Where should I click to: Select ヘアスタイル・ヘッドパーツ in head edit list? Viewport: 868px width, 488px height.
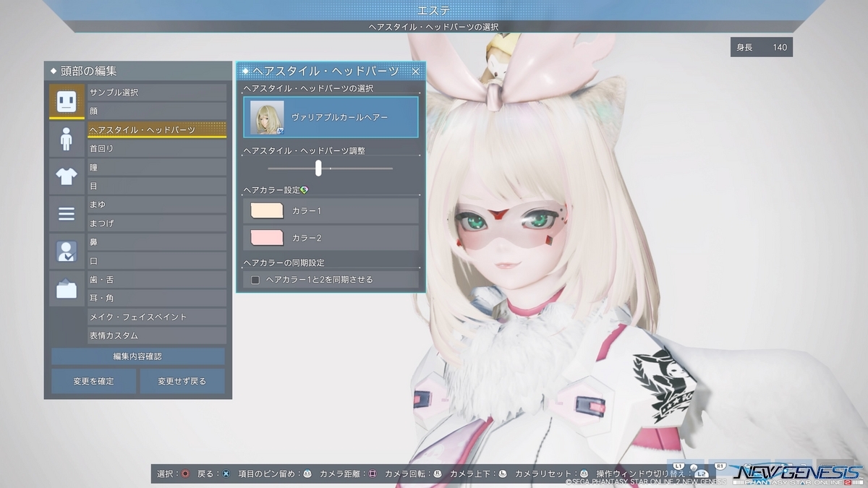coord(157,130)
